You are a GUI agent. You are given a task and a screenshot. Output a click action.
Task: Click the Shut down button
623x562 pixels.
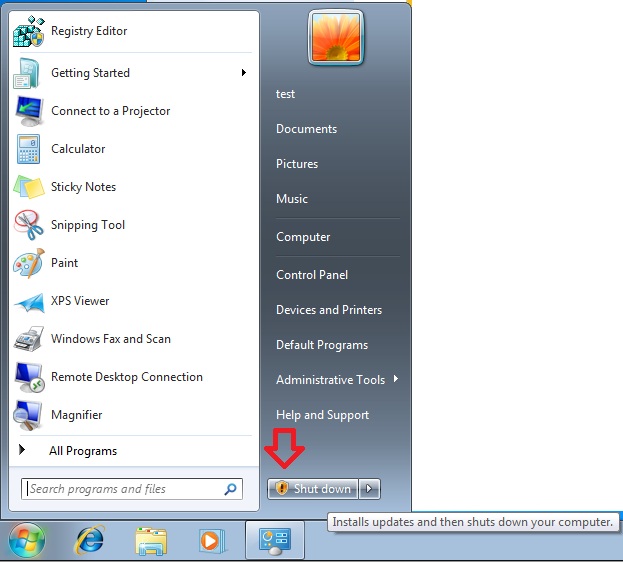313,488
